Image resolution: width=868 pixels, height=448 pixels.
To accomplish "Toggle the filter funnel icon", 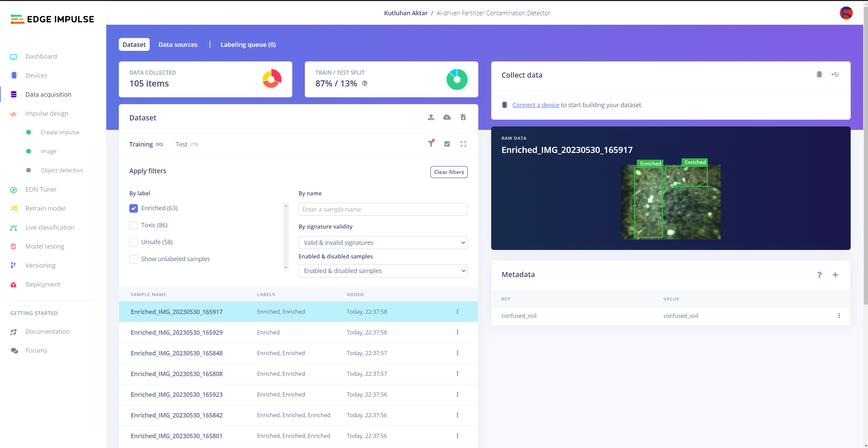I will coord(431,144).
